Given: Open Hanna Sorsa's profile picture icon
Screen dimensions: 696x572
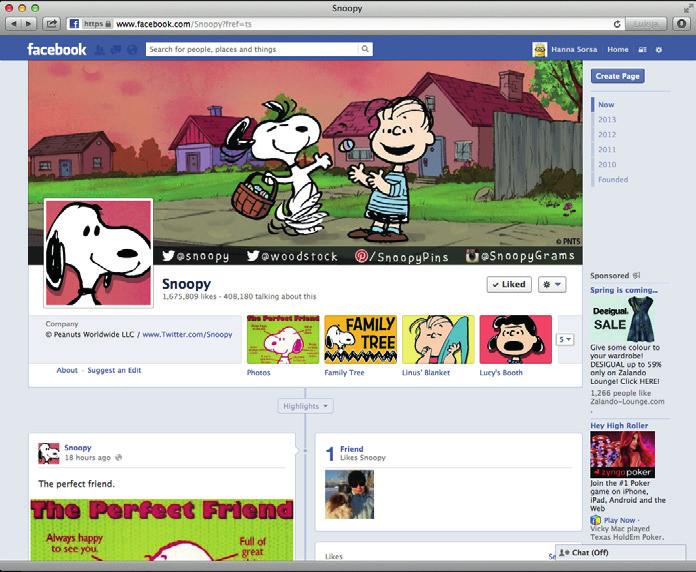Looking at the screenshot, I should click(x=539, y=49).
